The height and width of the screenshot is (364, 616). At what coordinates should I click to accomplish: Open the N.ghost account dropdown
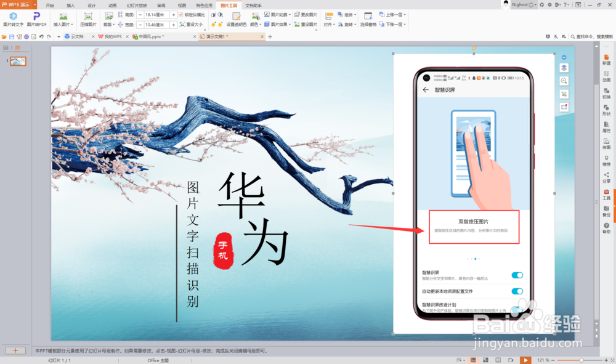point(524,5)
